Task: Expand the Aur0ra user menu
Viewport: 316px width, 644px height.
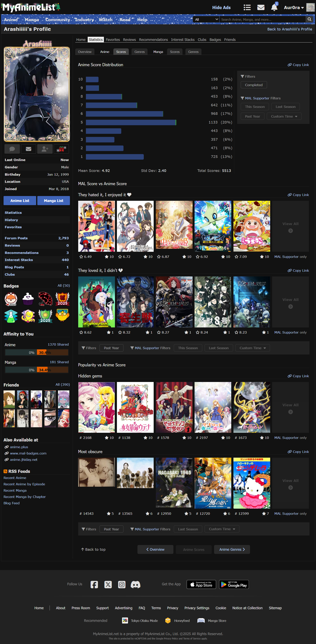Action: pos(294,8)
